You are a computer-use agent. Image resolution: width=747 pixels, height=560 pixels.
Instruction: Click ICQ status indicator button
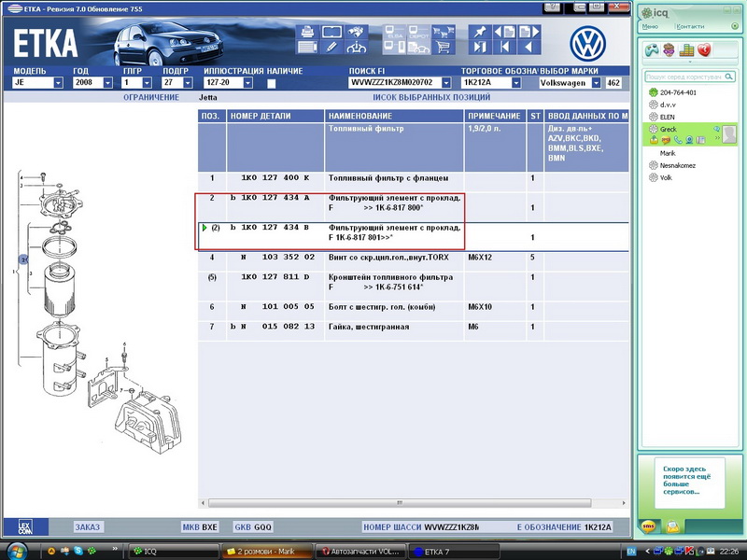(735, 27)
